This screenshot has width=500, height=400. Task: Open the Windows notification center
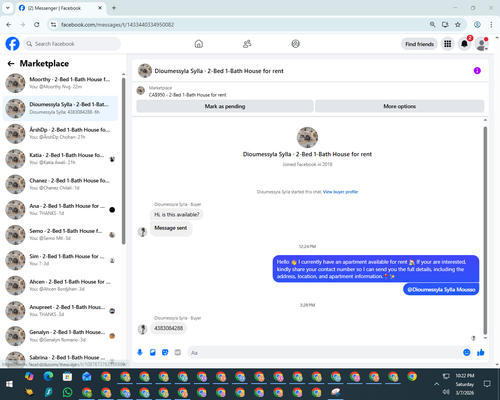pyautogui.click(x=487, y=384)
